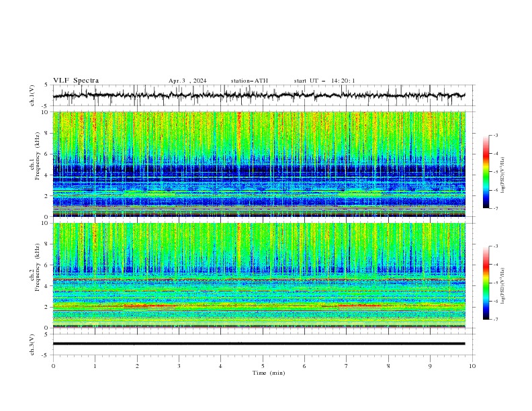Click time axis tick label '0'

coord(53,366)
